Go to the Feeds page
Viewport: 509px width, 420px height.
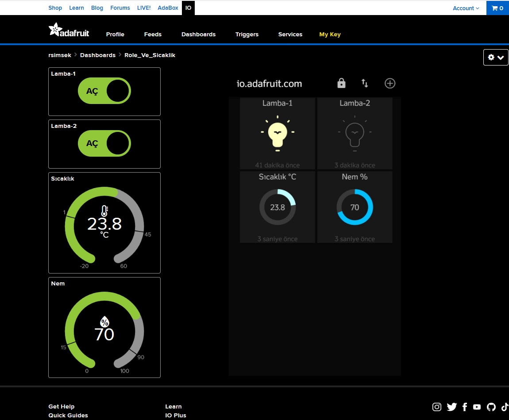tap(153, 35)
